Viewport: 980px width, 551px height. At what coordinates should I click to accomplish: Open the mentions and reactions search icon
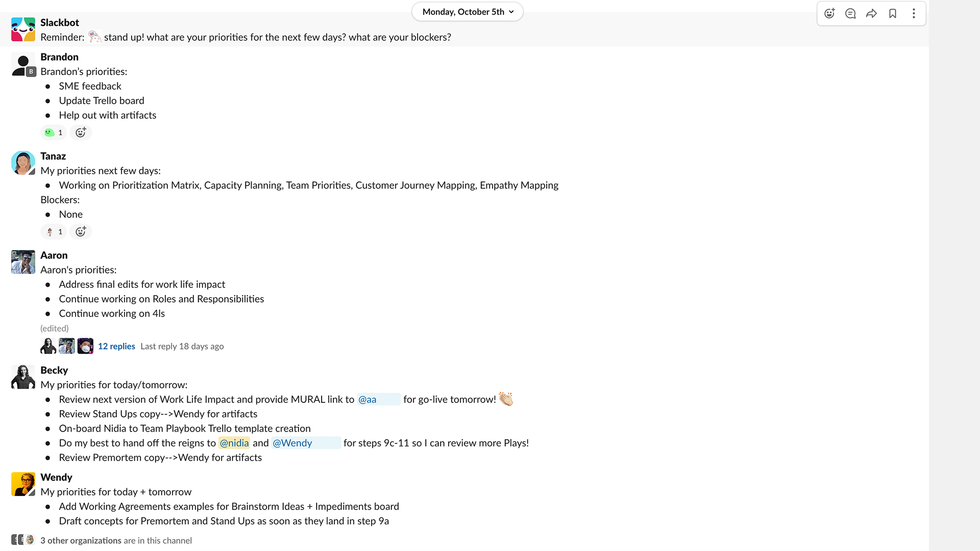[850, 13]
